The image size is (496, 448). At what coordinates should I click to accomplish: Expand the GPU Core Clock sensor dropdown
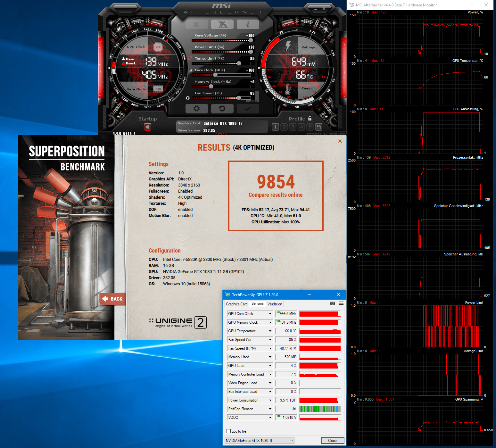tap(270, 314)
